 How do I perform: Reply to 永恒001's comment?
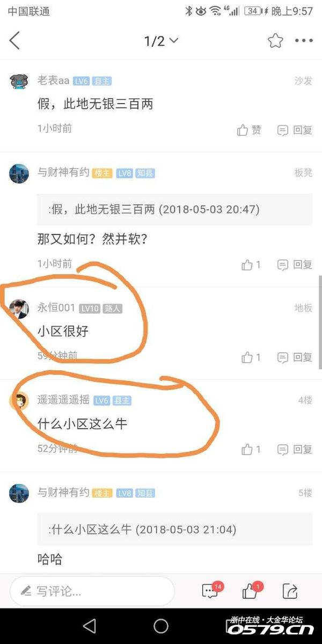tap(295, 357)
